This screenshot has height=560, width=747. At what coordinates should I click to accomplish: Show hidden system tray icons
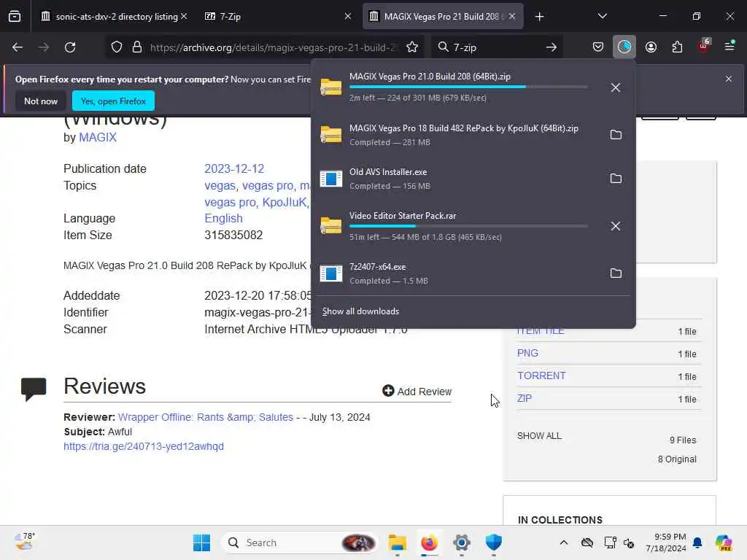(x=564, y=542)
